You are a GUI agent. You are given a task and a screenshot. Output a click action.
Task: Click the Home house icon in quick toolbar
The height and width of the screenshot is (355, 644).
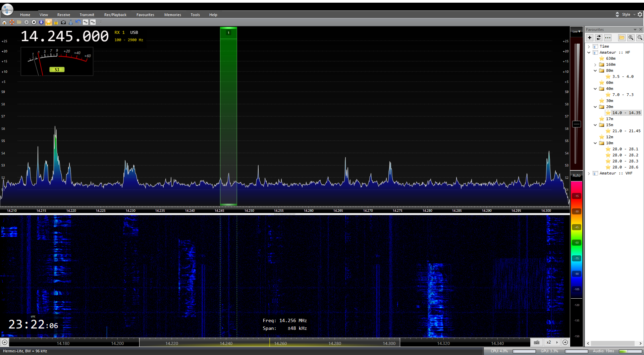tap(4, 22)
